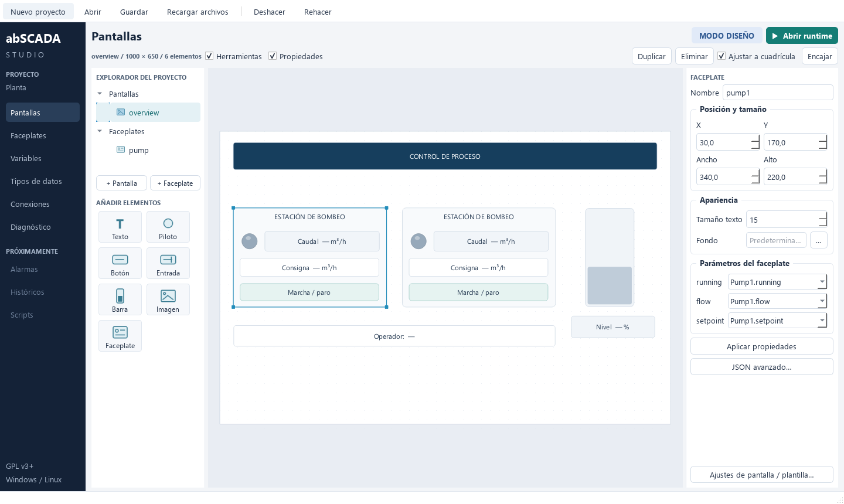Add an Imagen element
This screenshot has width=844, height=504.
coord(168,299)
